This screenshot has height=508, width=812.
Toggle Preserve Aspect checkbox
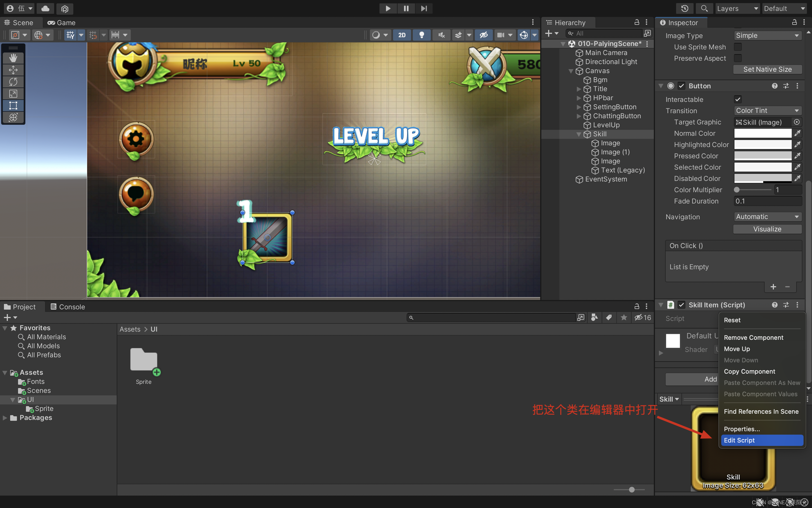738,58
